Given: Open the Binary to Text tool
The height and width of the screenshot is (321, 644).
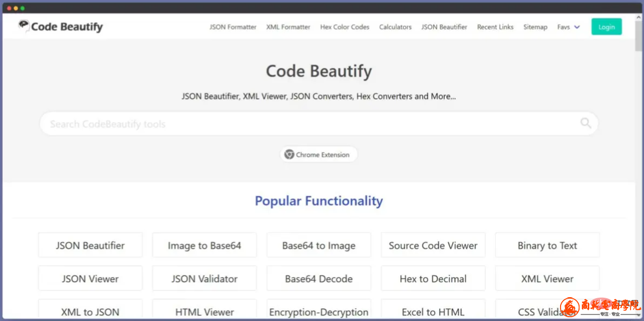Looking at the screenshot, I should (548, 246).
